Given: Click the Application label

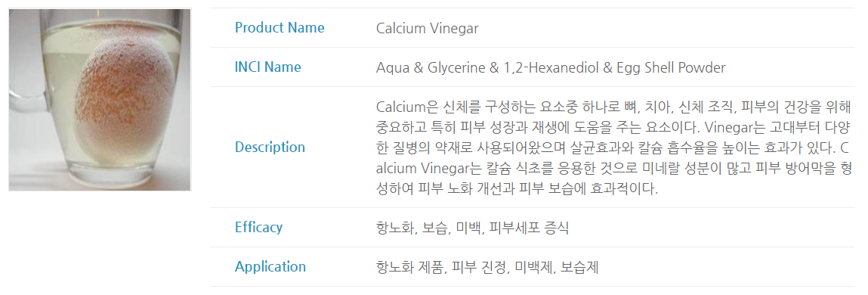Looking at the screenshot, I should click(270, 267).
